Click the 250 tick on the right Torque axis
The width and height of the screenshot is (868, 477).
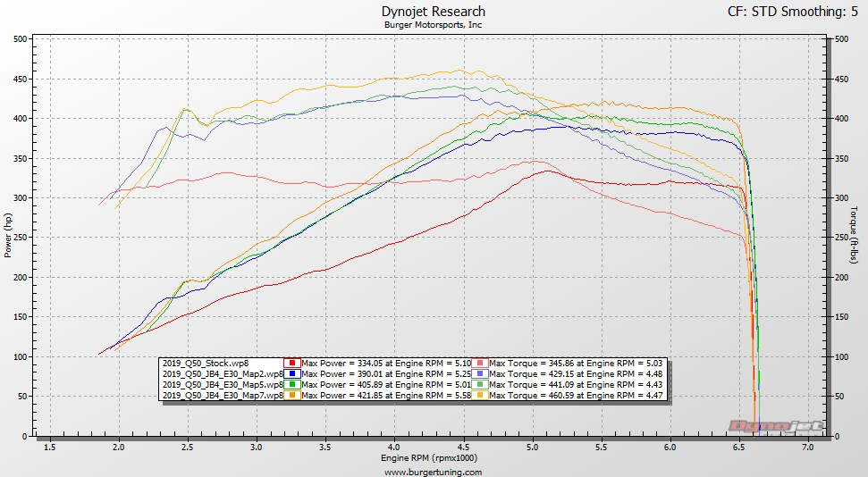pyautogui.click(x=841, y=238)
